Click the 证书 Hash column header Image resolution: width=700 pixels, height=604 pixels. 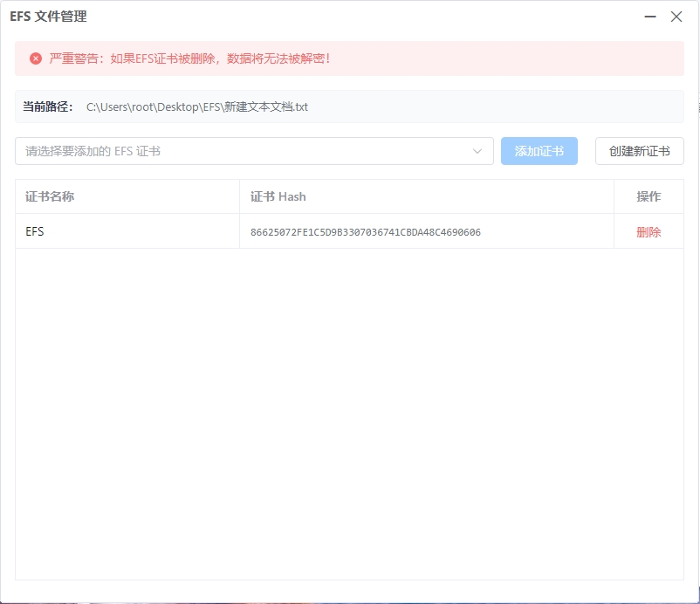pyautogui.click(x=426, y=196)
